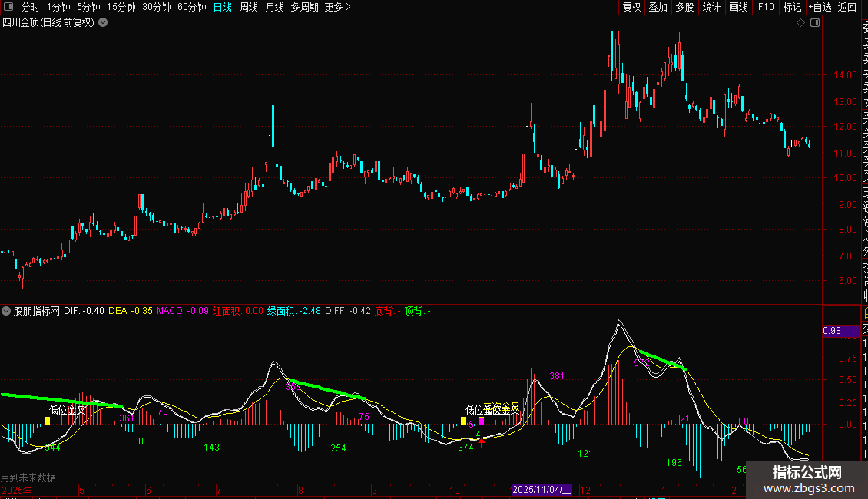Open the 四川金顶 chart title dropdown
This screenshot has height=499, width=868.
[x=103, y=23]
